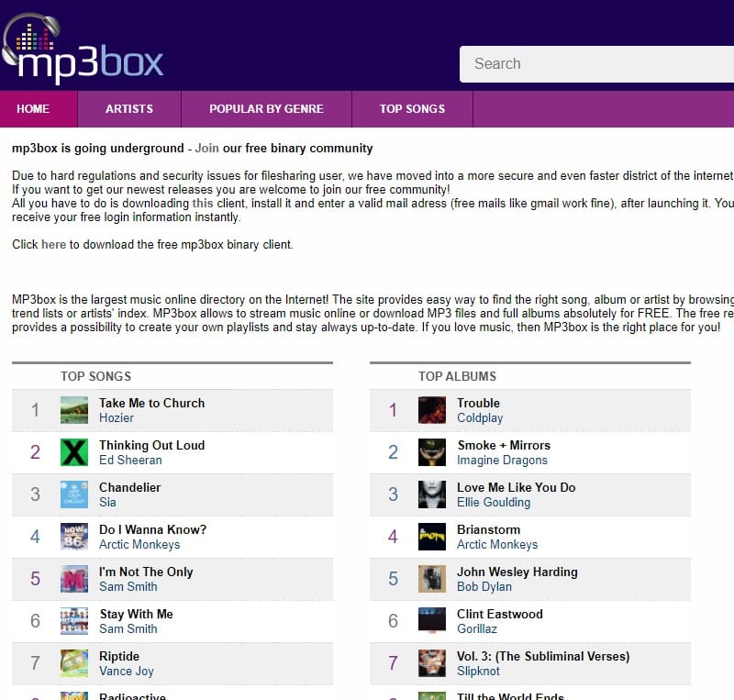Open artist Bob Dylan
The width and height of the screenshot is (734, 700).
tap(484, 586)
